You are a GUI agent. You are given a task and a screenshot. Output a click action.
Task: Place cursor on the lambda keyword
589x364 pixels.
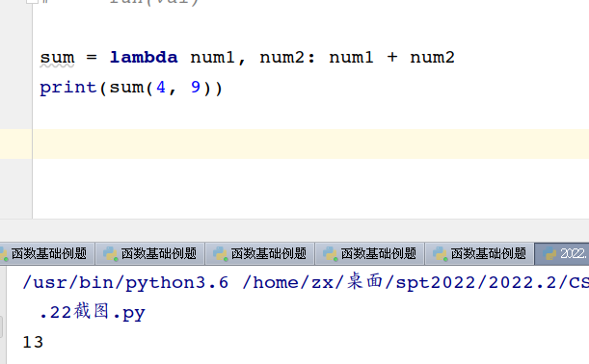coord(144,58)
